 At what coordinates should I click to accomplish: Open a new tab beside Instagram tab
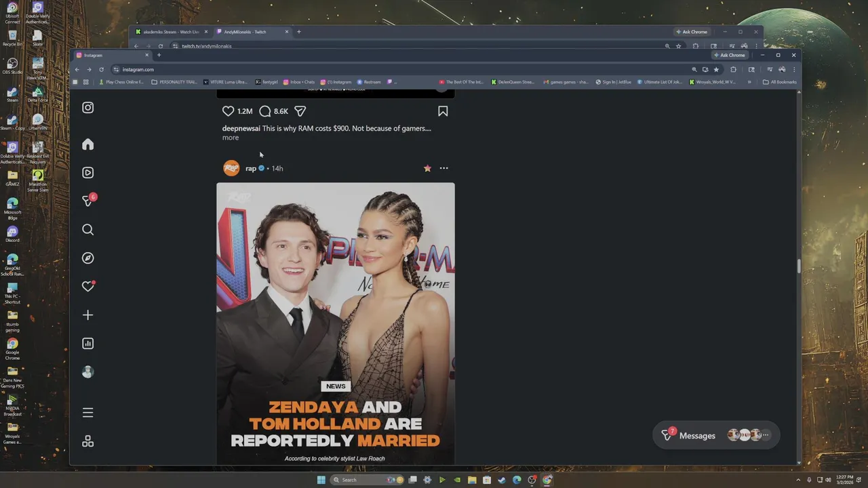159,55
